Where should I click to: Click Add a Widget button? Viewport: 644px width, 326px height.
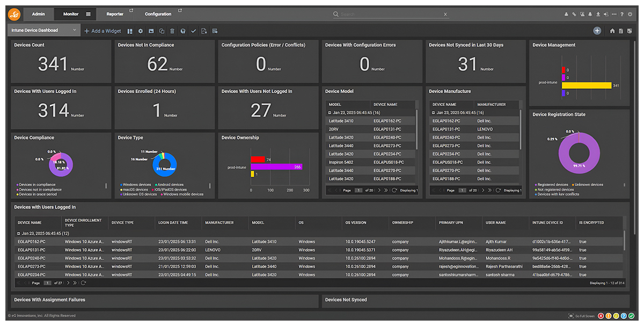point(103,31)
